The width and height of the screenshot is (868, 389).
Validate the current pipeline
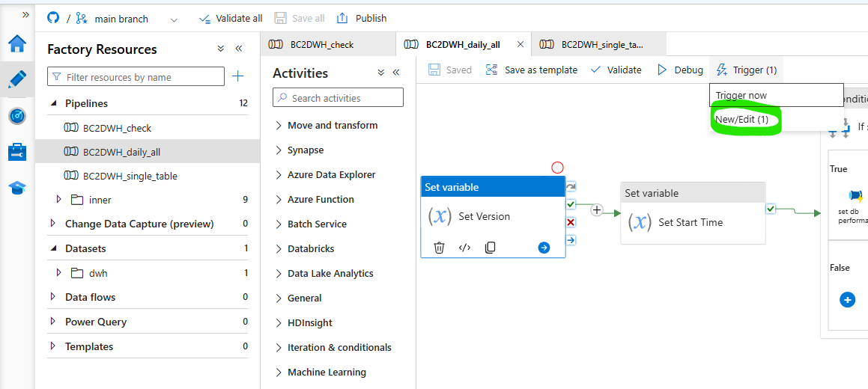[616, 70]
